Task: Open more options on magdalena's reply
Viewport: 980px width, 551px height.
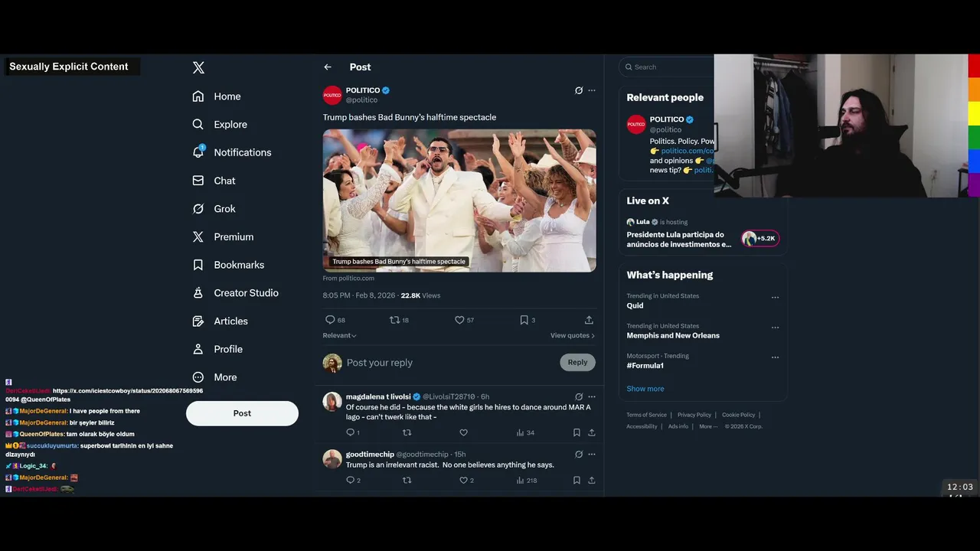Action: (x=592, y=397)
